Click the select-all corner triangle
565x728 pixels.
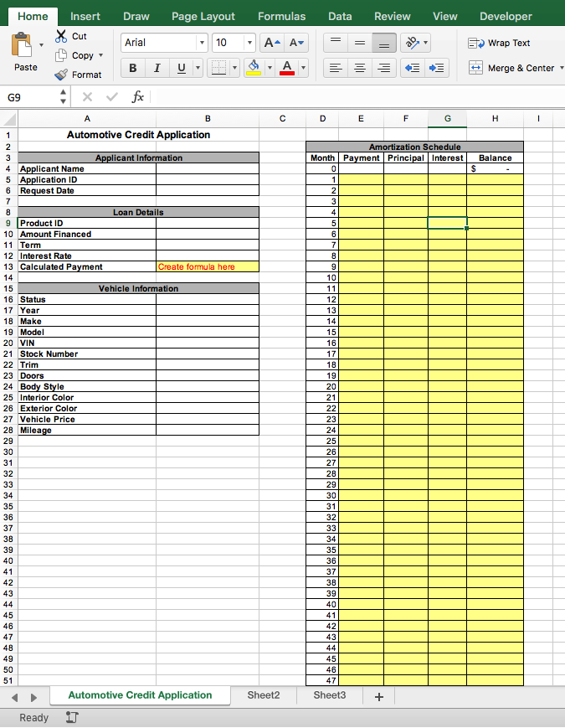[9, 119]
